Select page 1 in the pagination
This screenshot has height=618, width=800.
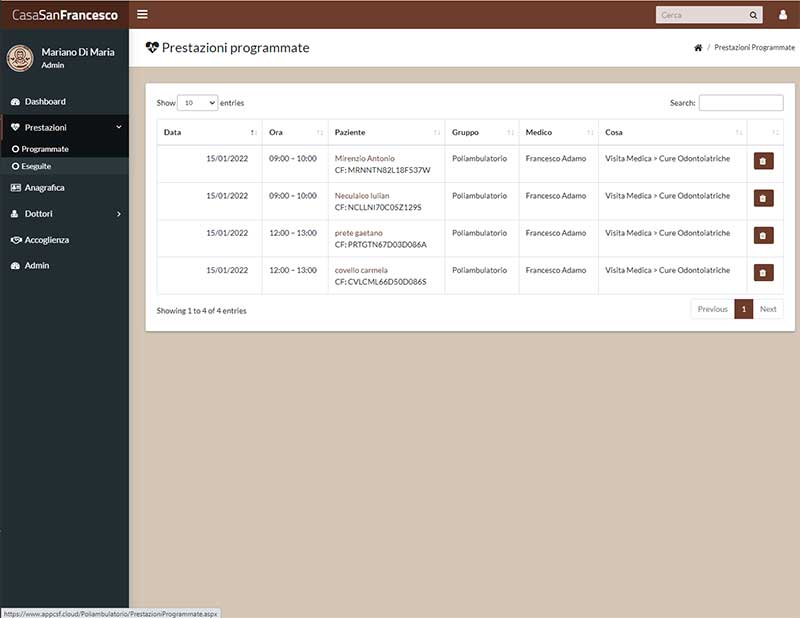(x=744, y=309)
